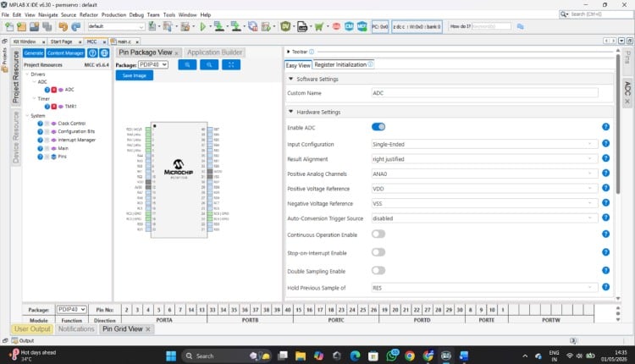Open Auto-Conversion Trigger Source dropdown

[x=484, y=218]
